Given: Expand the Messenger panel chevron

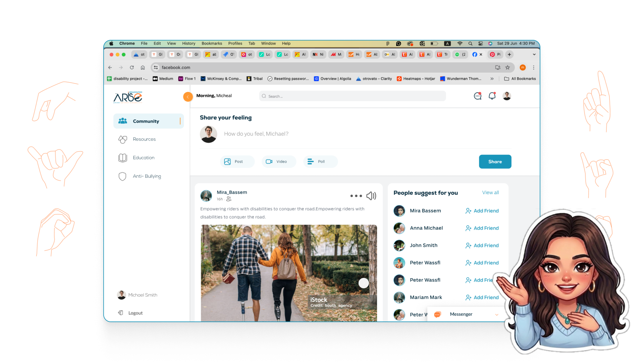Looking at the screenshot, I should [x=497, y=314].
